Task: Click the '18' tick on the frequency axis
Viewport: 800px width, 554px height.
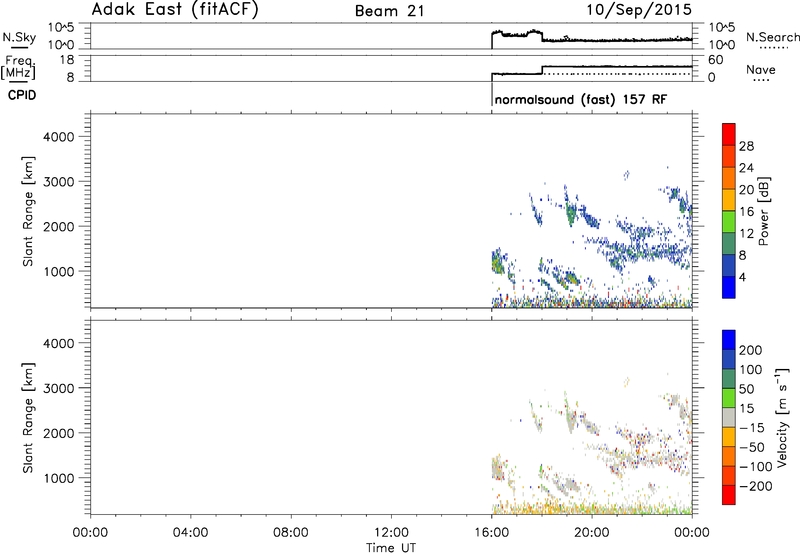Action: (67, 60)
